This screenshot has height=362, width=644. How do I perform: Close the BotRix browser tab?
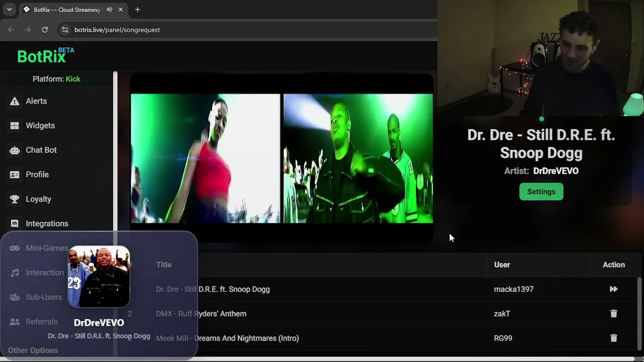pyautogui.click(x=121, y=10)
